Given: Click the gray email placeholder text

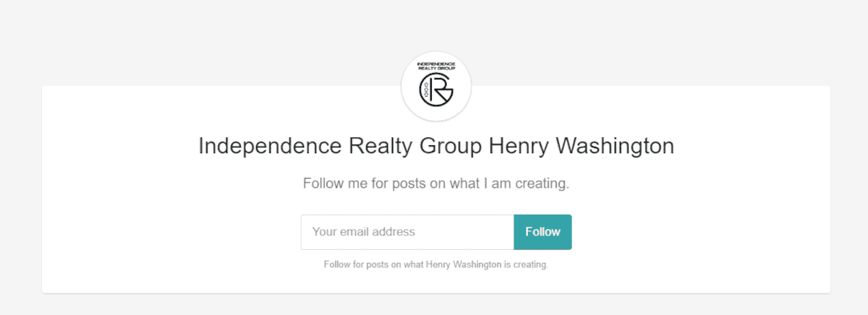Looking at the screenshot, I should [x=364, y=232].
